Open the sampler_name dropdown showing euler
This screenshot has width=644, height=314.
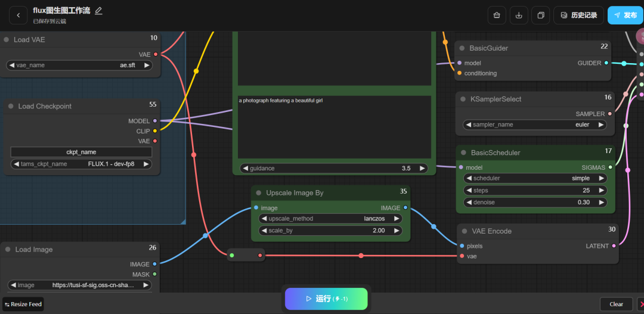(x=535, y=125)
